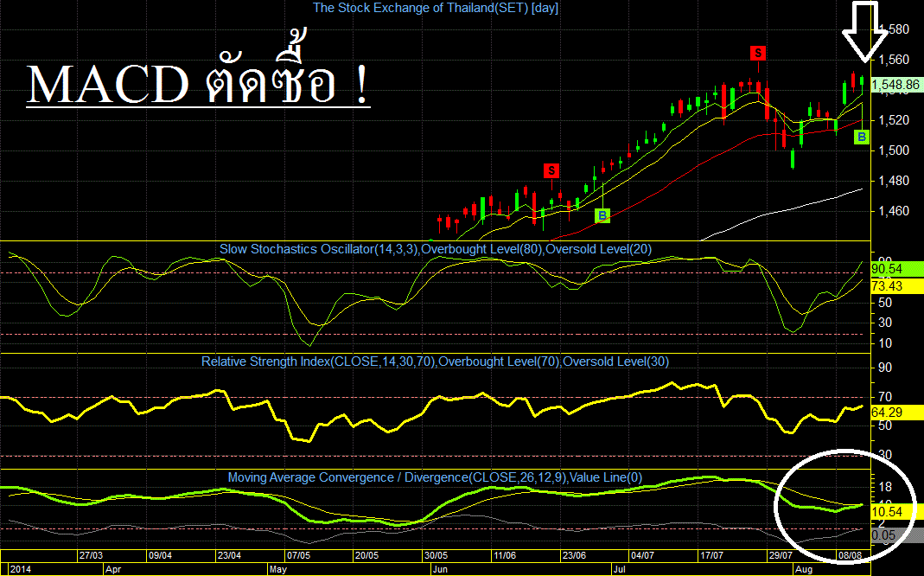Image resolution: width=924 pixels, height=576 pixels.
Task: Click the Jul month label
Action: click(620, 570)
